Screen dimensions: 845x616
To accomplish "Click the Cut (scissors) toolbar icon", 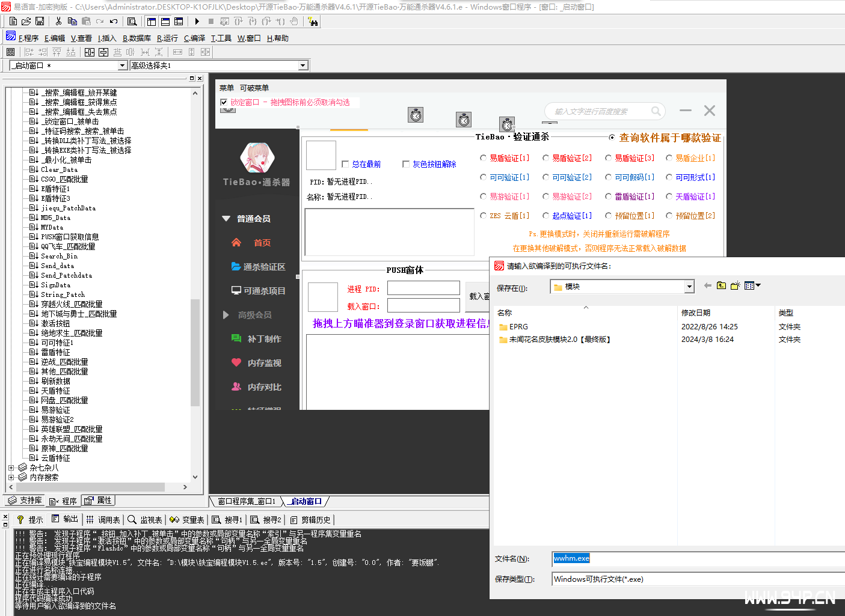I will pyautogui.click(x=58, y=21).
